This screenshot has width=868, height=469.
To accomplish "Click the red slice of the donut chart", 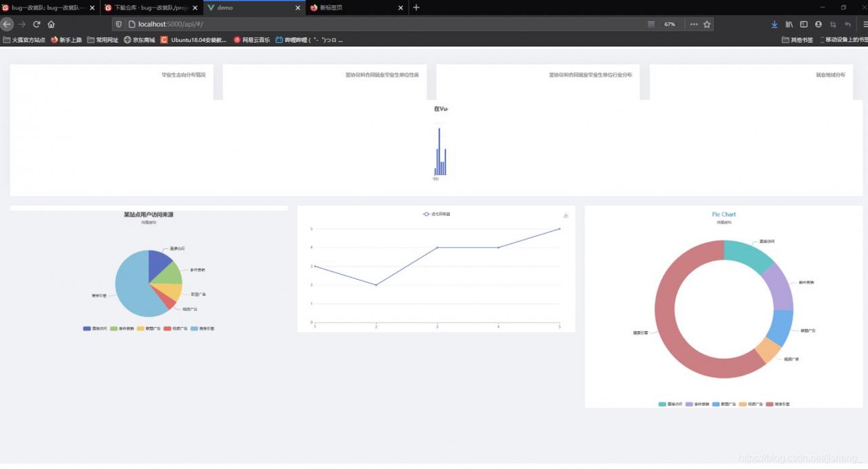I will tap(668, 319).
